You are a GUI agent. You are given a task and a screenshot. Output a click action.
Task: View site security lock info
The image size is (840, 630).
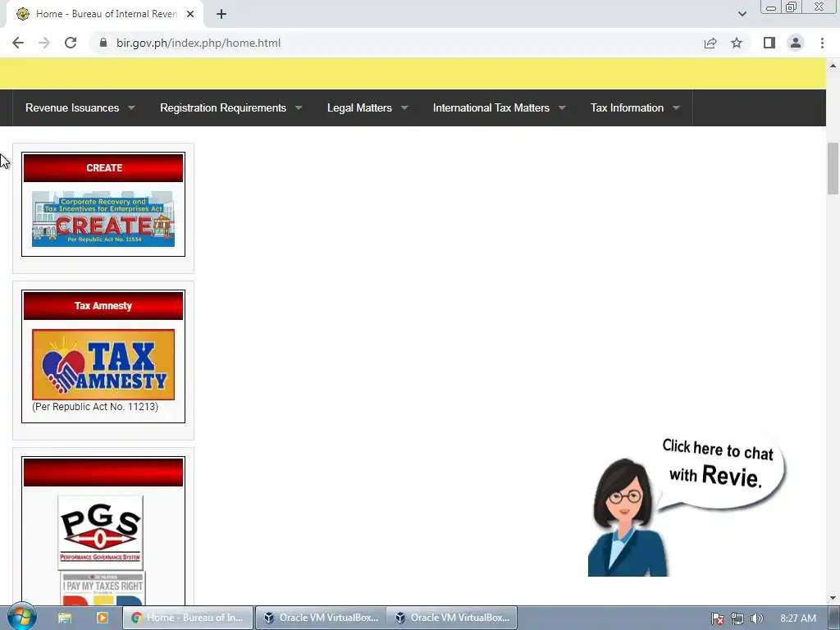[103, 43]
